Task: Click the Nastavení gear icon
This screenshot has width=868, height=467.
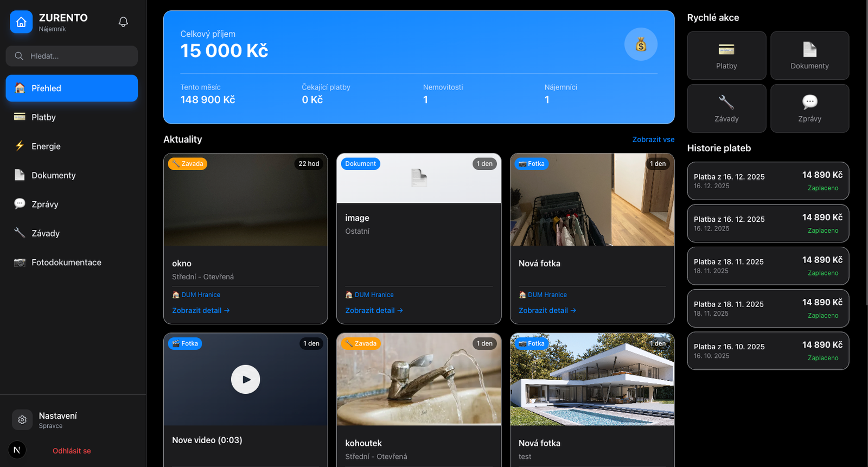Action: tap(22, 420)
